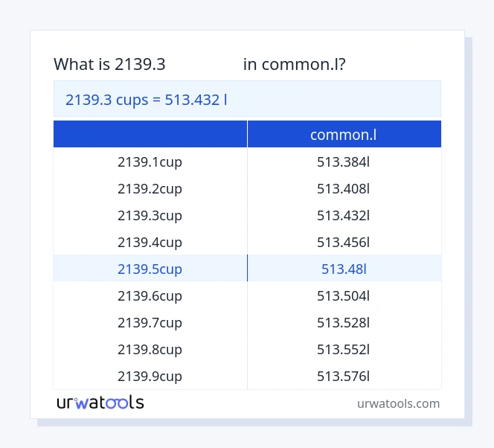Image resolution: width=494 pixels, height=448 pixels.
Task: Select the 2139.1cup cell
Action: 150,161
